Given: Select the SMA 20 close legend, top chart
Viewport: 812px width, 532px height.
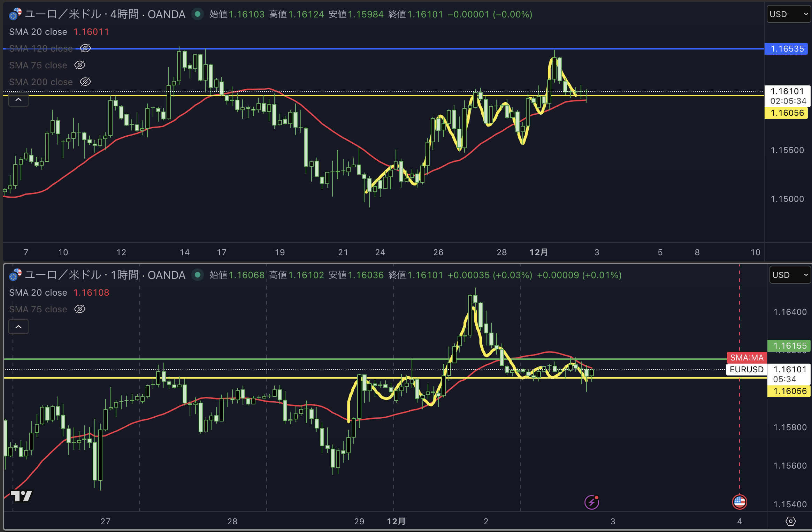Looking at the screenshot, I should click(x=38, y=32).
